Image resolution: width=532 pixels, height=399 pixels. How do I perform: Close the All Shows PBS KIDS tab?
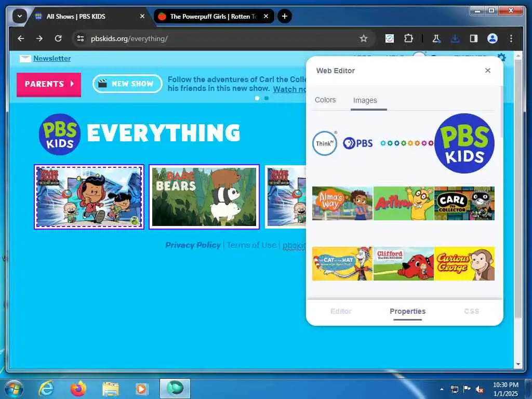click(142, 16)
